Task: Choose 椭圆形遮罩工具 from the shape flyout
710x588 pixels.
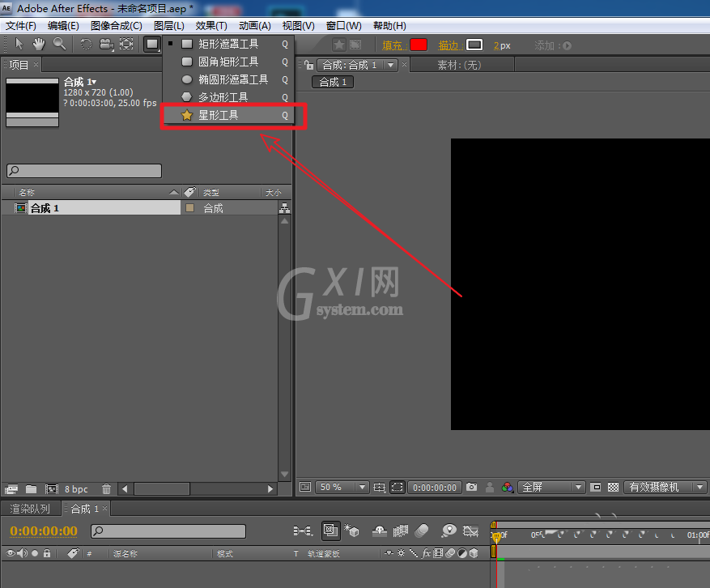Action: (x=228, y=79)
